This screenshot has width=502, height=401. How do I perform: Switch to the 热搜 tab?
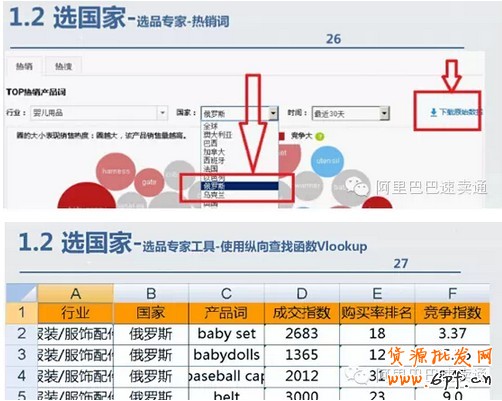pyautogui.click(x=63, y=66)
